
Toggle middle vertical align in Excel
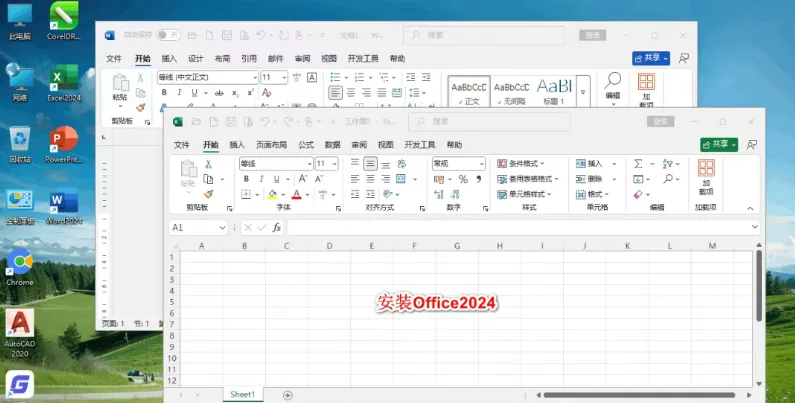click(371, 164)
